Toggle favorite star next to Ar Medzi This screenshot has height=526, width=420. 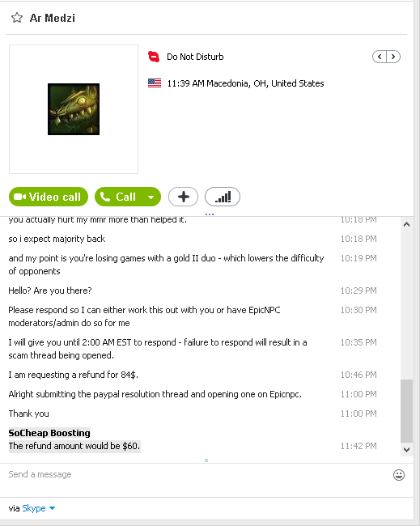click(17, 18)
